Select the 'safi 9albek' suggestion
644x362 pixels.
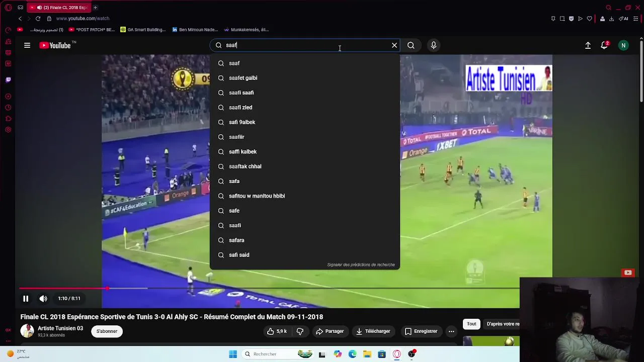coord(305,122)
